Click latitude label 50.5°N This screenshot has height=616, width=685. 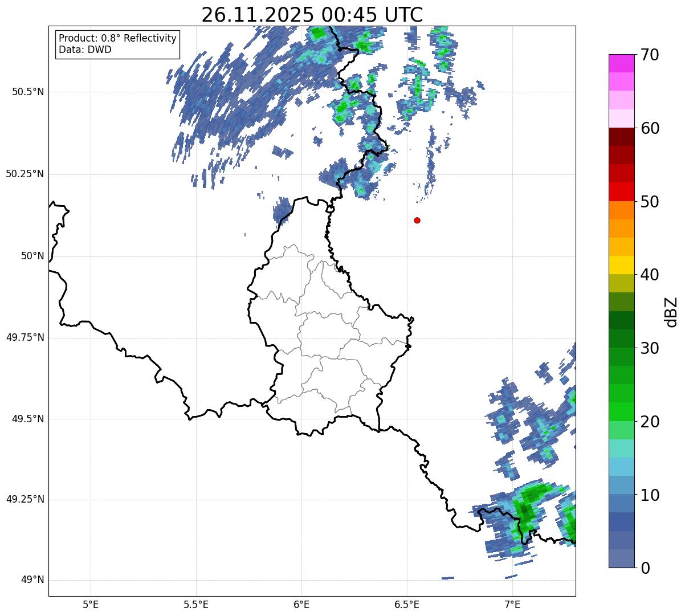click(x=27, y=92)
